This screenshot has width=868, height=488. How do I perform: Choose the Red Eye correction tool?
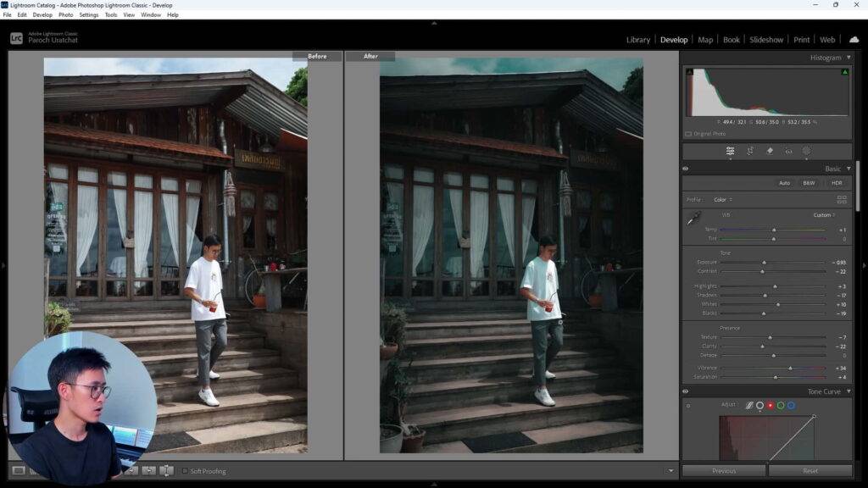pos(788,152)
